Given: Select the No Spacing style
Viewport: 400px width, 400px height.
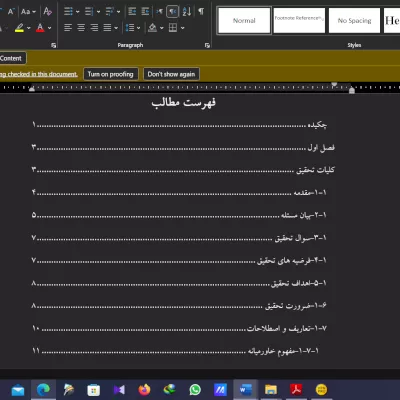Looking at the screenshot, I should 354,21.
